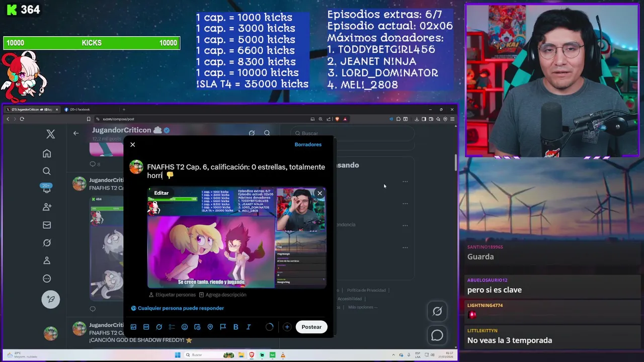Click back arrow beside JugandorCriticon
This screenshot has height=362, width=644.
click(76, 133)
